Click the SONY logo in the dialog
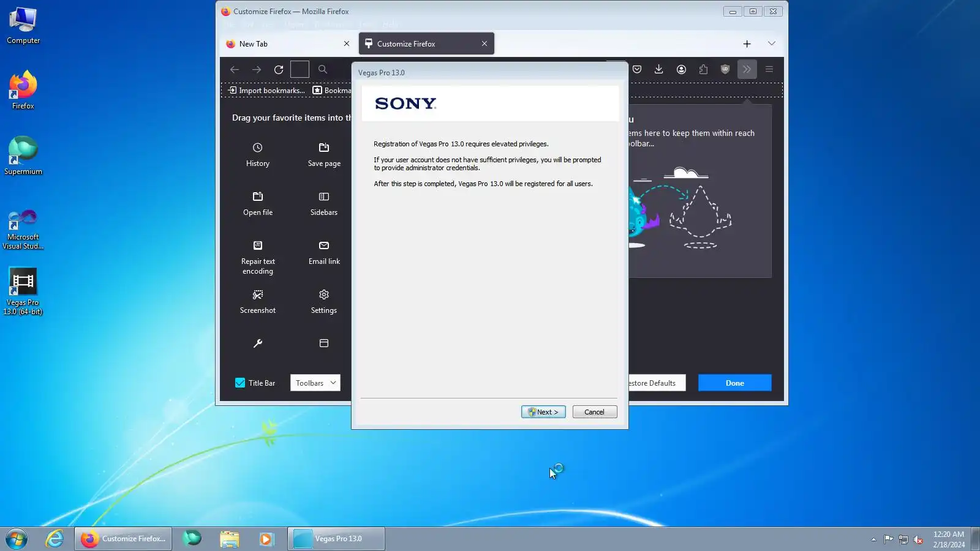The width and height of the screenshot is (980, 551). tap(405, 103)
